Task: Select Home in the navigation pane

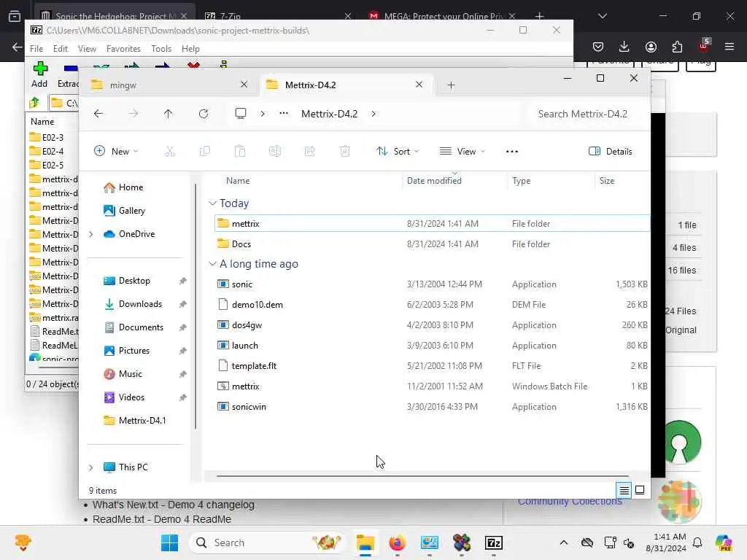Action: pos(123,187)
